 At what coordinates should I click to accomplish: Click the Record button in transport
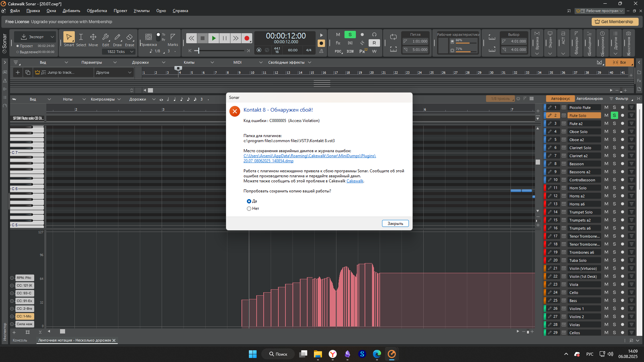click(x=247, y=38)
